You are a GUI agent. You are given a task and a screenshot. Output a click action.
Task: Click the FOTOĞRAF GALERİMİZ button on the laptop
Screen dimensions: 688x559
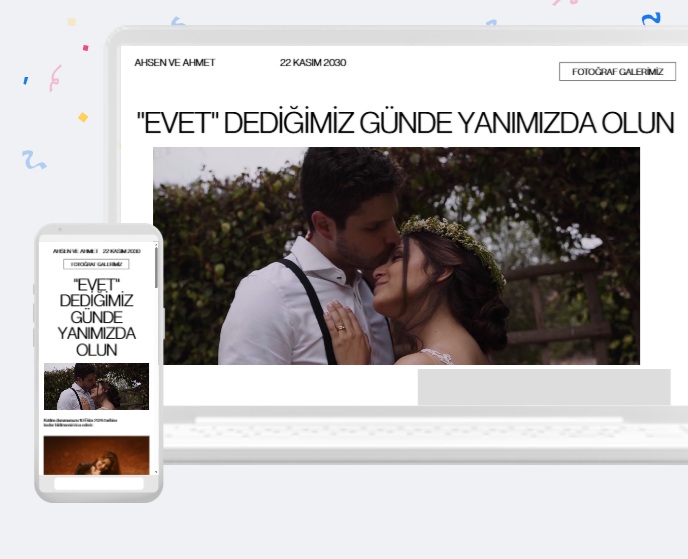point(617,72)
